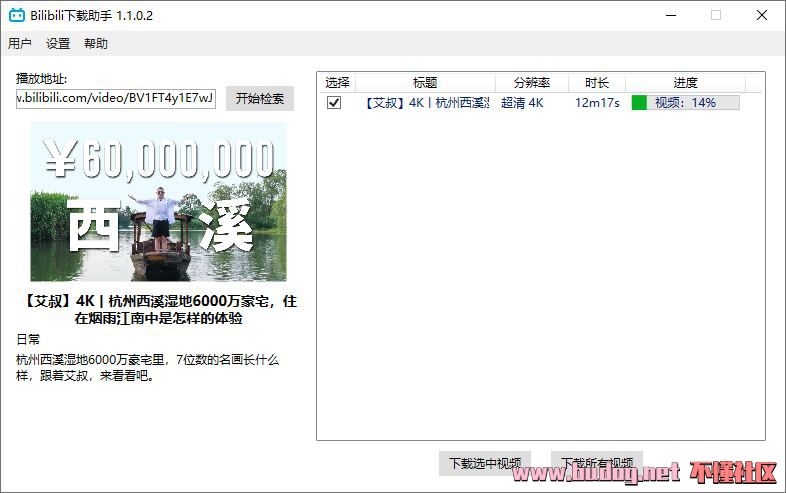This screenshot has width=786, height=493.
Task: Minimize the Bilibili下载助手 window
Action: pyautogui.click(x=669, y=16)
